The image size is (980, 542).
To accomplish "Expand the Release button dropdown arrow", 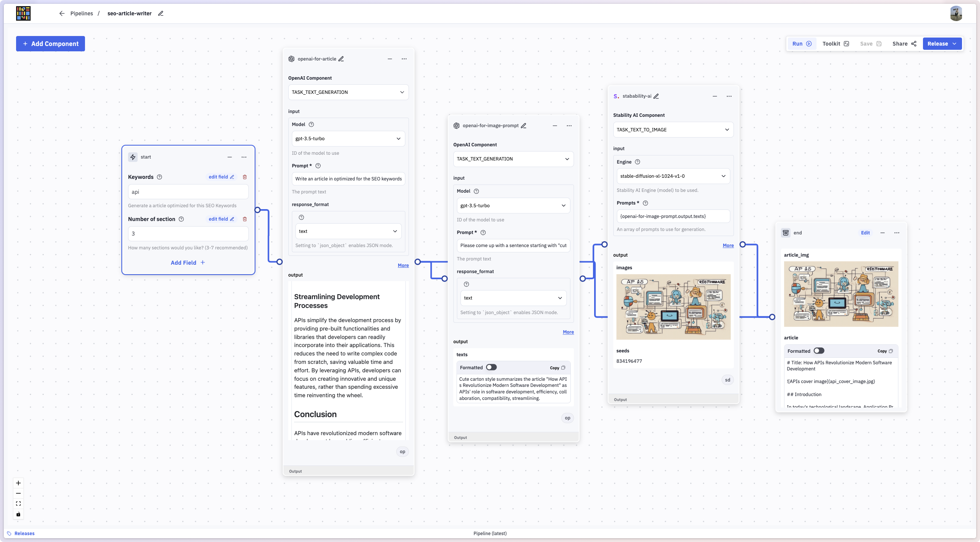I will click(954, 44).
